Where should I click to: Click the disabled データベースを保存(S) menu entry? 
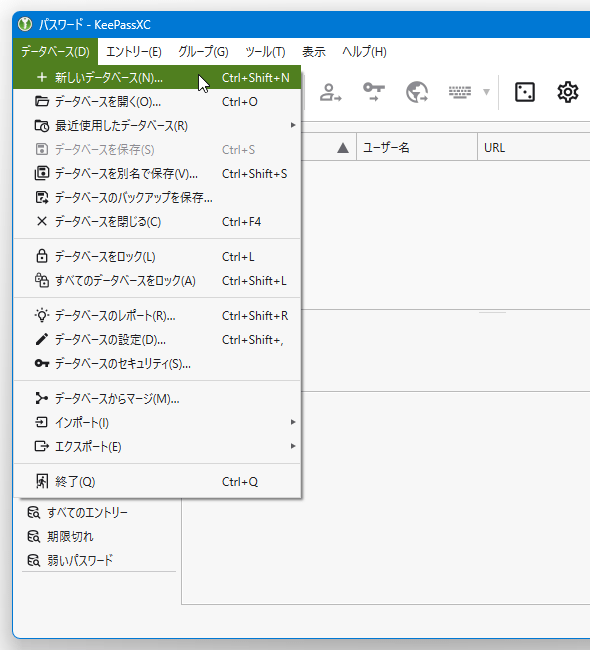157,149
